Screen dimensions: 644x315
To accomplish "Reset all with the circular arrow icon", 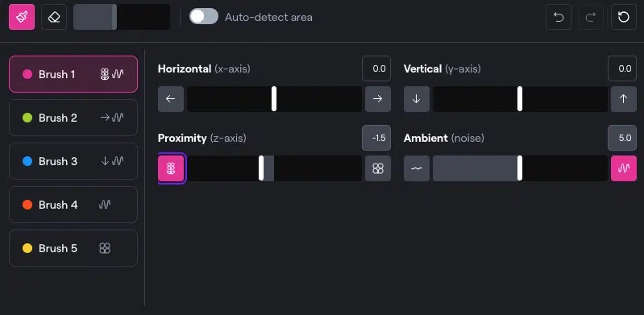I will pos(624,17).
